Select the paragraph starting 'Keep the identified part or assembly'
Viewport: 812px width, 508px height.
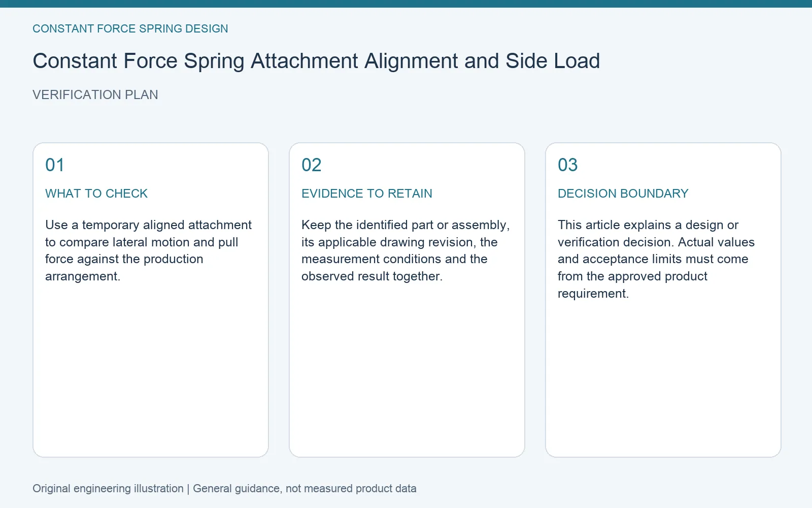tap(405, 250)
